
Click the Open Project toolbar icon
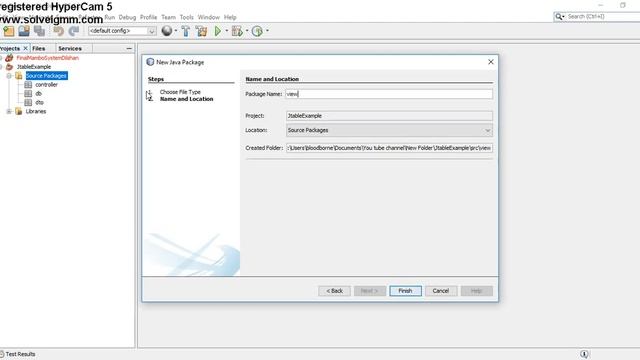tap(24, 31)
